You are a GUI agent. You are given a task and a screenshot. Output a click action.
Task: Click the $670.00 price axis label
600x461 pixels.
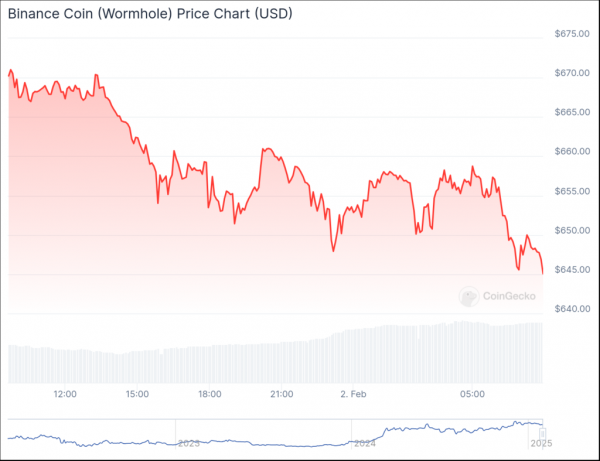(x=572, y=73)
